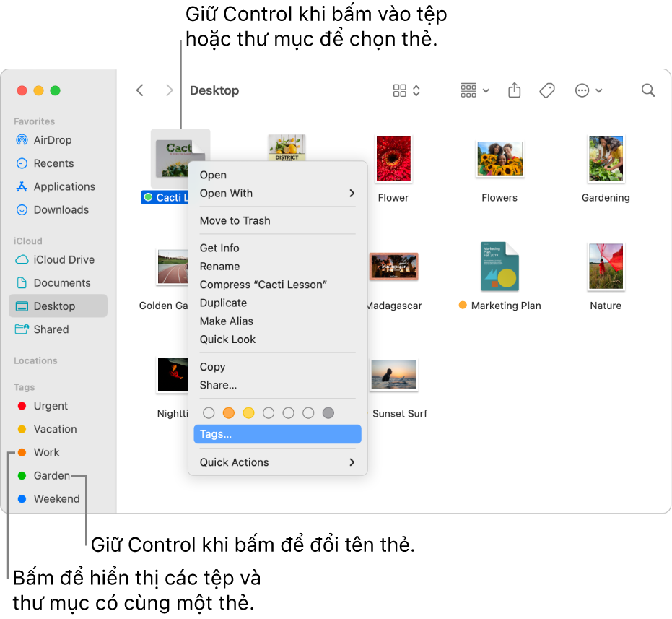Apply the yellow tag color circle

coord(248,413)
